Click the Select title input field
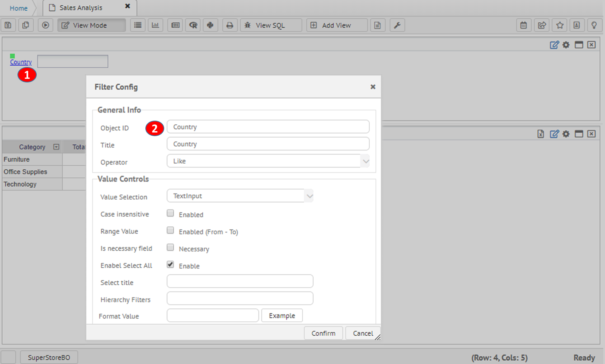 click(240, 281)
